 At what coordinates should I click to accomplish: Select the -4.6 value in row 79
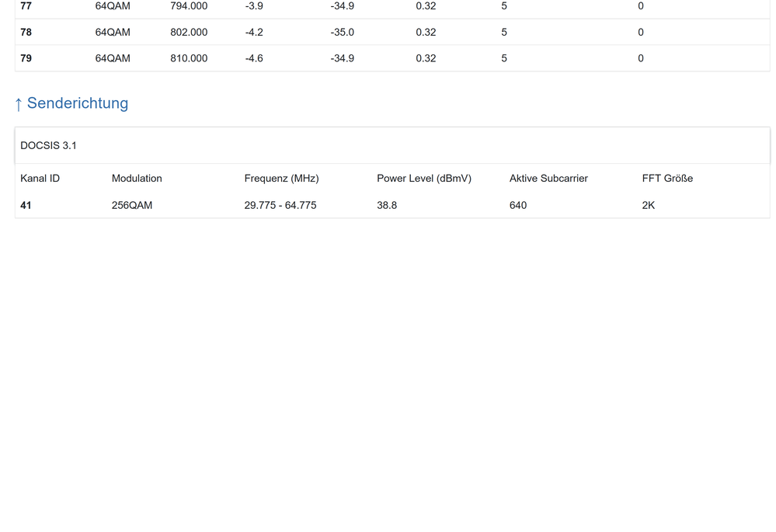254,58
